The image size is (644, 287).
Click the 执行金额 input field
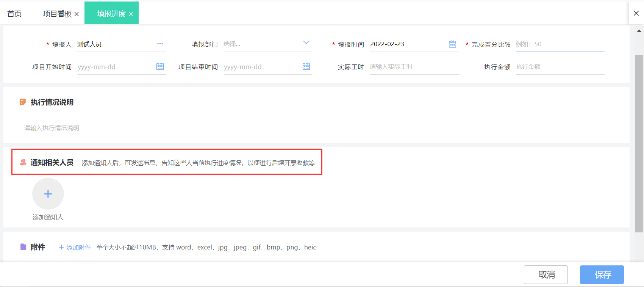pos(560,67)
